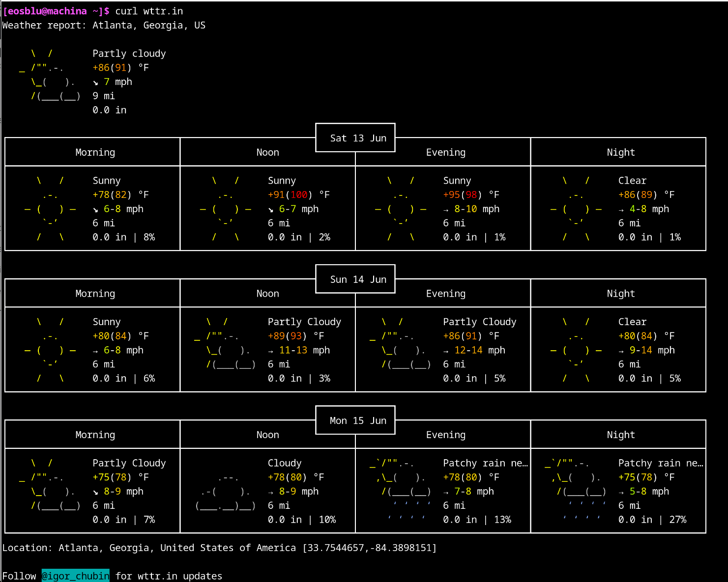Select the cloudy icon for Mon 15 Jun noon
The height and width of the screenshot is (582, 728).
pyautogui.click(x=225, y=491)
